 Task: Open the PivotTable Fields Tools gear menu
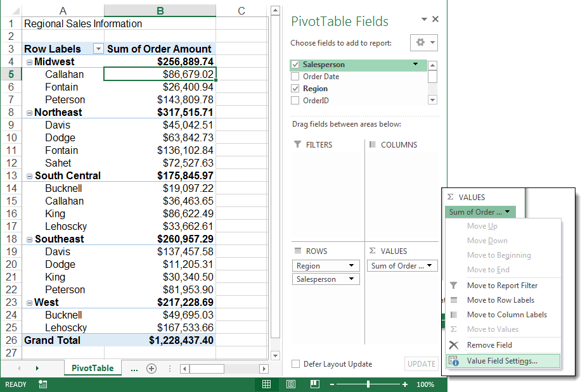pos(423,42)
